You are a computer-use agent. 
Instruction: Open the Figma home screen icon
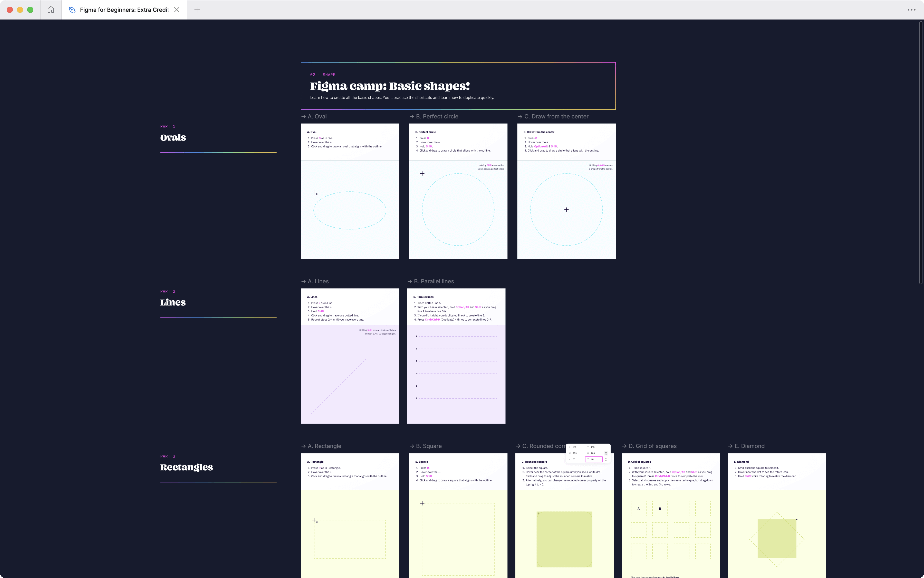pos(51,10)
